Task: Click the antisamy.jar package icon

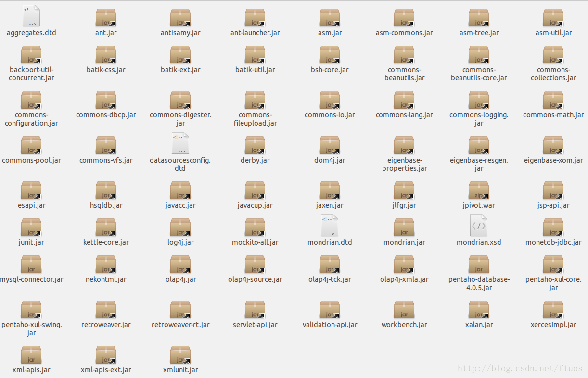Action: pos(180,18)
